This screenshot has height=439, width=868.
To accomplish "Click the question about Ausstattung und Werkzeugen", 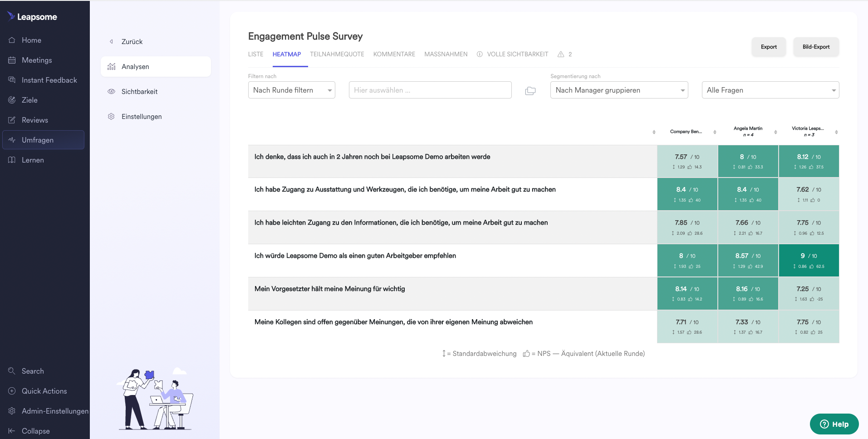I will pos(405,190).
